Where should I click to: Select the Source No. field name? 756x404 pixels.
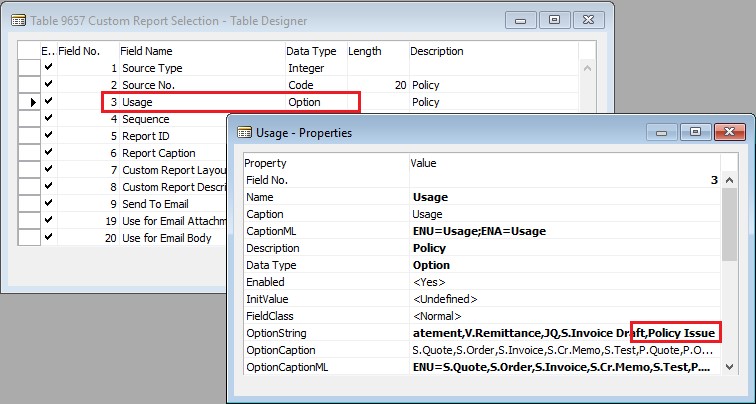148,85
